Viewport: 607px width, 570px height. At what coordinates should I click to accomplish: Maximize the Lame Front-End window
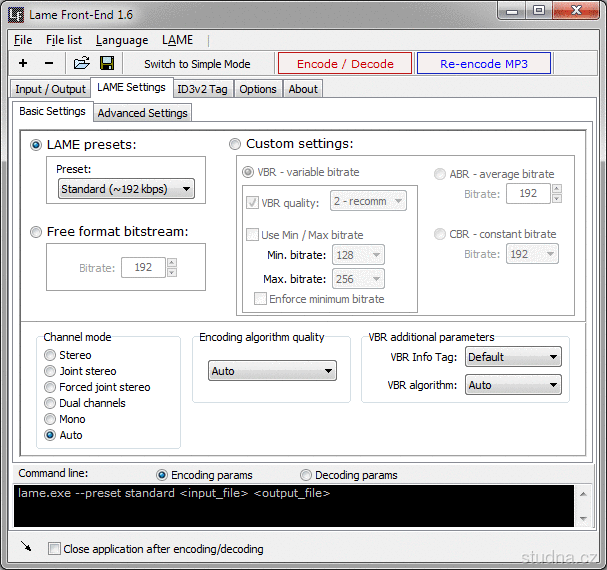(x=539, y=10)
